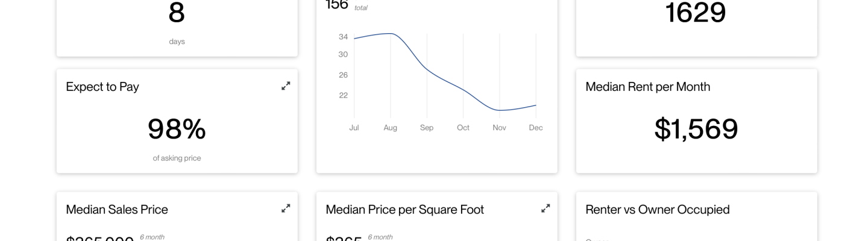868x241 pixels.
Task: Click the Nov low point on chart
Action: click(x=500, y=110)
